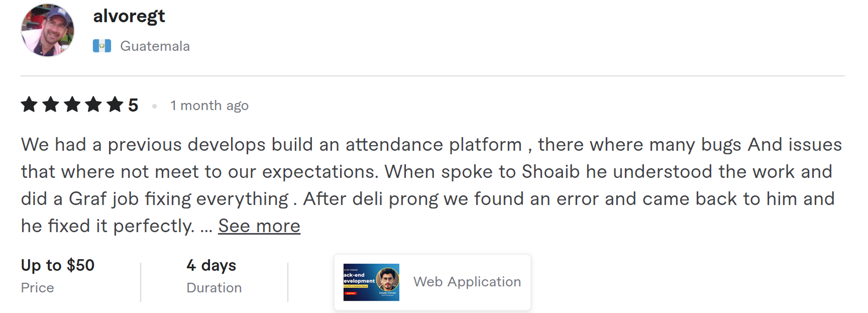Click the "Up to $50" price value

click(x=58, y=265)
